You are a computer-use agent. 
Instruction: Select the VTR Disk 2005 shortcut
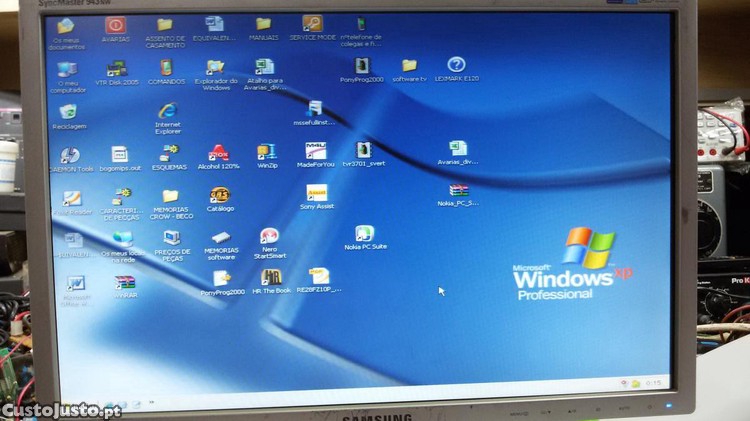point(116,69)
